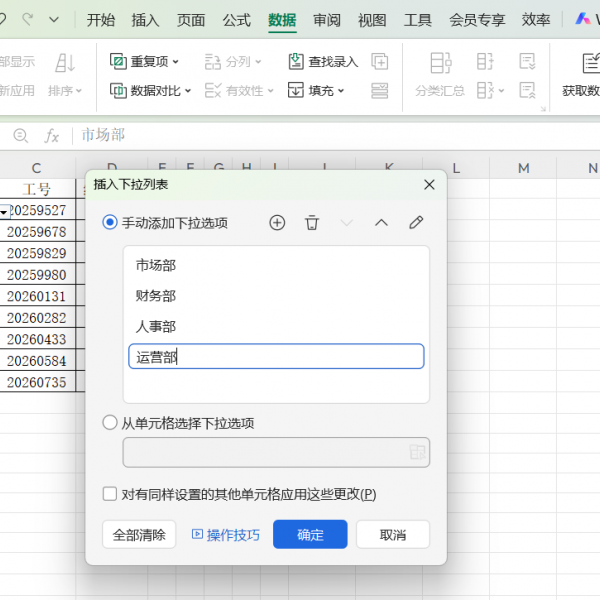Switch to the 公式 ribbon tab
Viewport: 600px width, 600px height.
237,20
